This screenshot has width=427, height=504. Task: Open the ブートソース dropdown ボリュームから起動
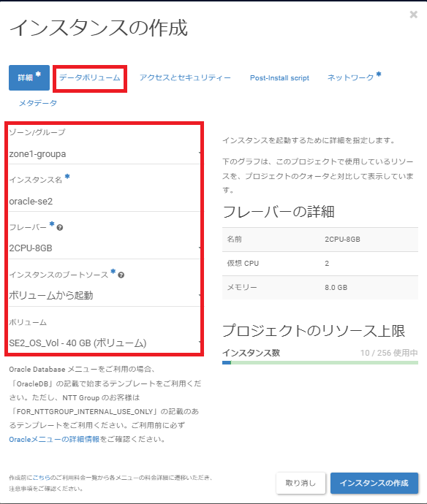[x=105, y=295]
